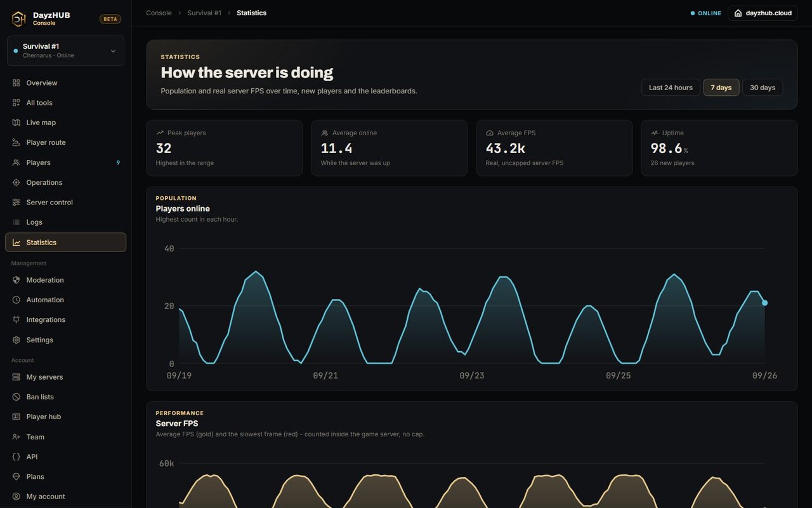Click the Ban lists prohibition icon
This screenshot has width=812, height=508.
(x=16, y=397)
